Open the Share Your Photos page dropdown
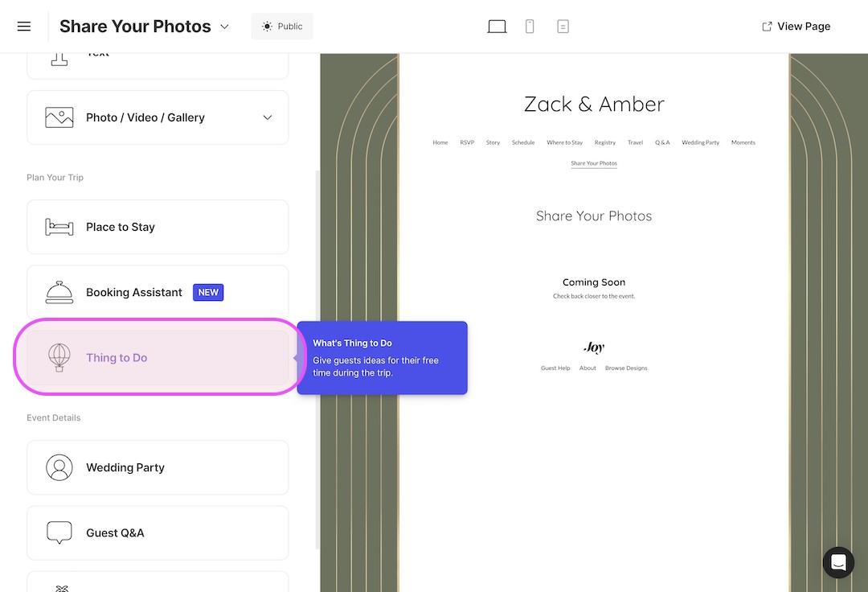Image resolution: width=868 pixels, height=592 pixels. (224, 26)
